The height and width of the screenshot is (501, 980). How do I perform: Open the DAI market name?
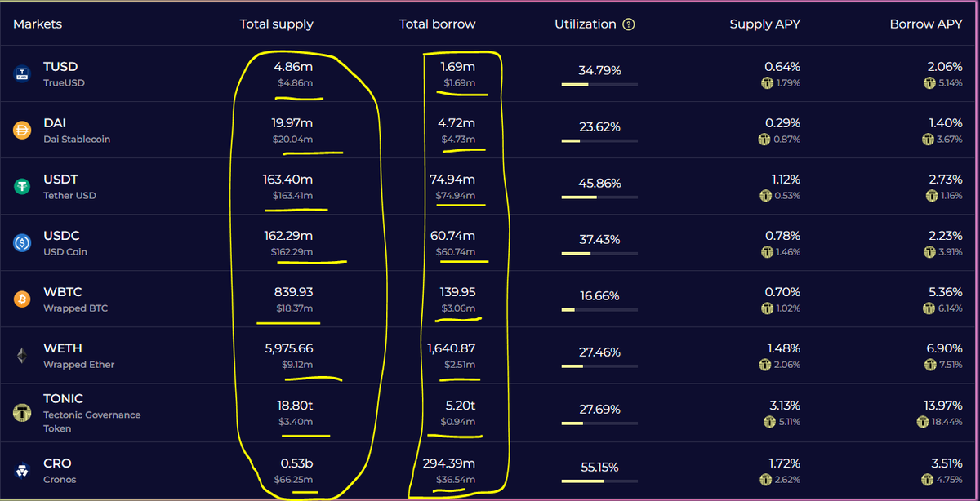[x=55, y=123]
